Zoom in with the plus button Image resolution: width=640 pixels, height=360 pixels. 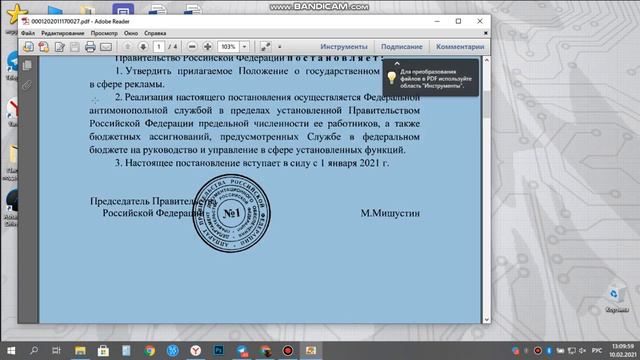[207, 47]
